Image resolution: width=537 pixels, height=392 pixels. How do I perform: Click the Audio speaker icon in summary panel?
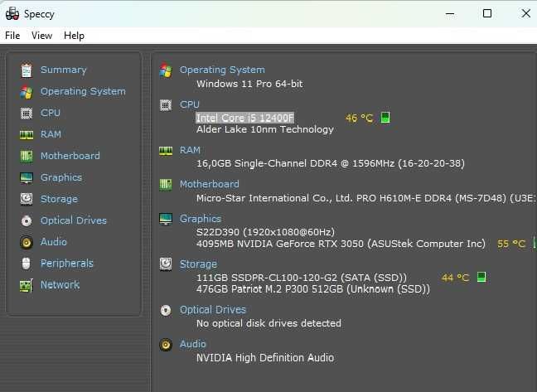(166, 345)
